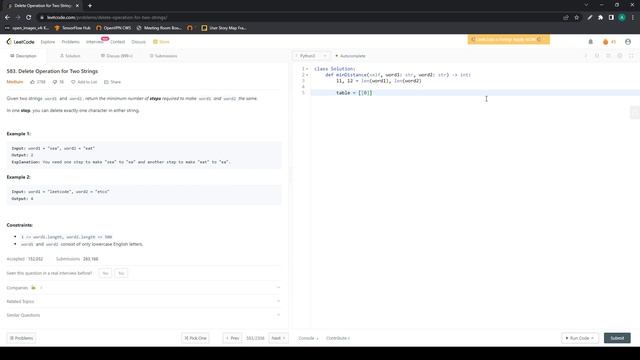Screen dimensions: 640x360
Task: Open the Console panel
Action: pyautogui.click(x=308, y=338)
